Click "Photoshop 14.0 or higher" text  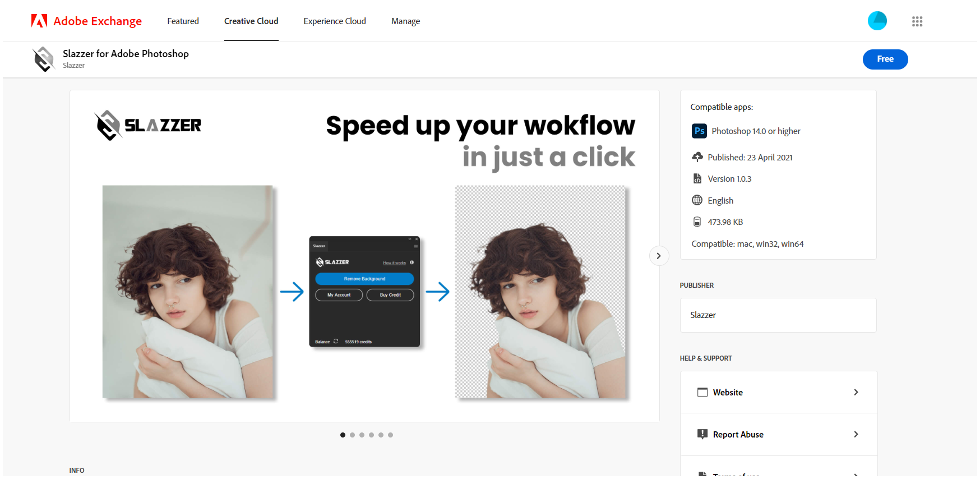click(x=756, y=131)
